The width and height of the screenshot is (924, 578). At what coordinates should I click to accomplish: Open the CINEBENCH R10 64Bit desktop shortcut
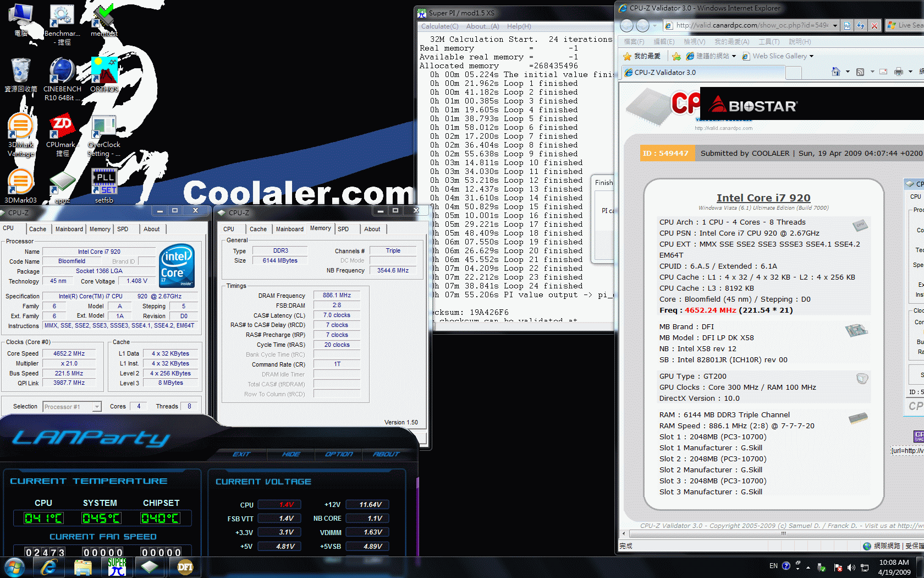click(62, 79)
